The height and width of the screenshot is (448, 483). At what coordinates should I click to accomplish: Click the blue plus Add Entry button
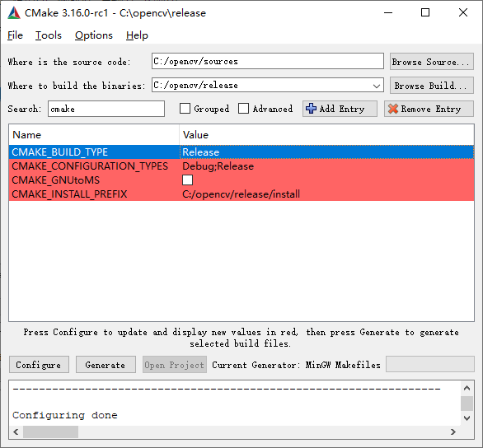(340, 109)
